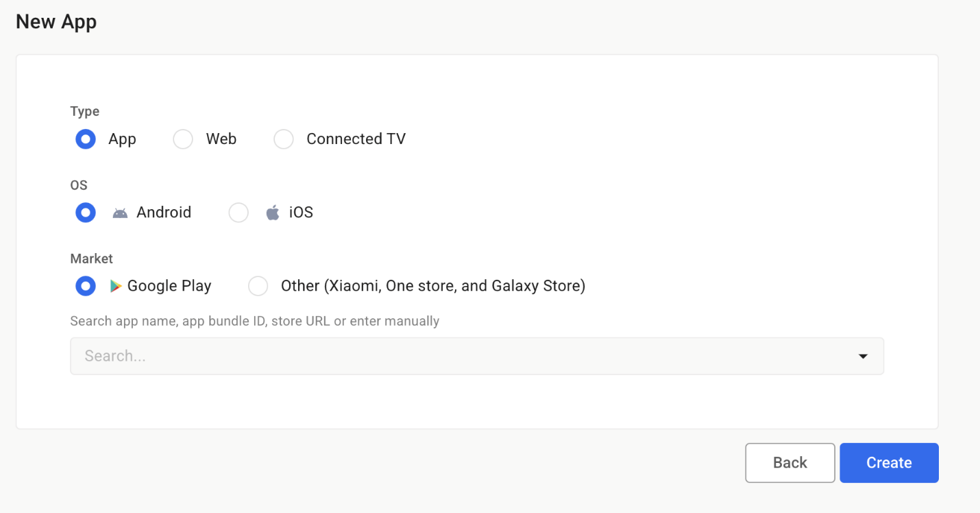Click the Google Play triangle logo
This screenshot has width=980, height=513.
point(116,286)
